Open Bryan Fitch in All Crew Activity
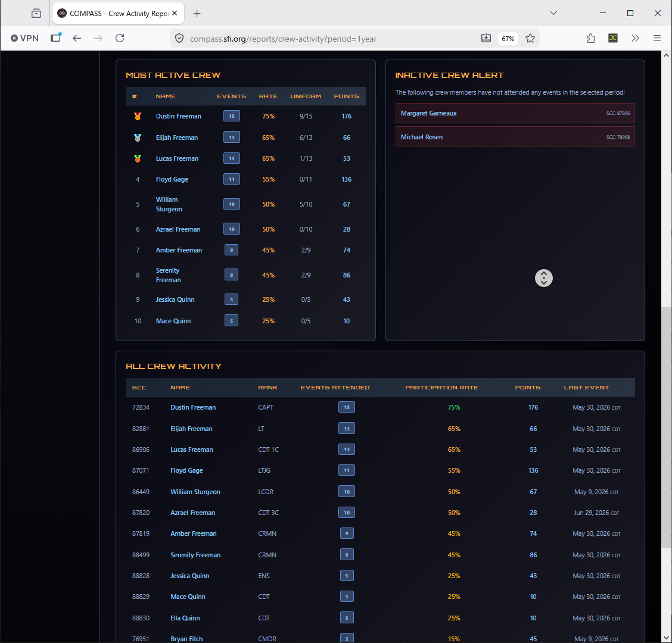The width and height of the screenshot is (672, 643). pos(186,639)
